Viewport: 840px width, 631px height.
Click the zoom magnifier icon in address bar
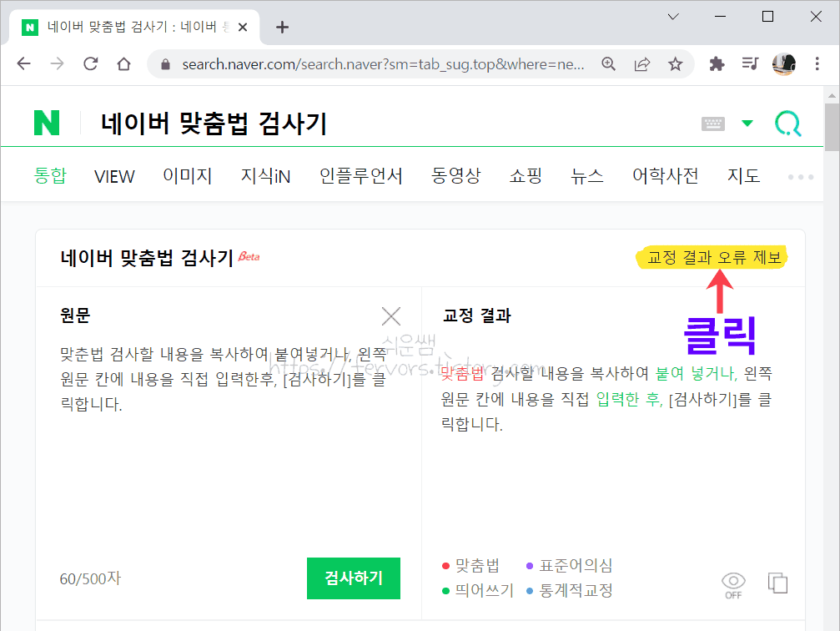(609, 63)
